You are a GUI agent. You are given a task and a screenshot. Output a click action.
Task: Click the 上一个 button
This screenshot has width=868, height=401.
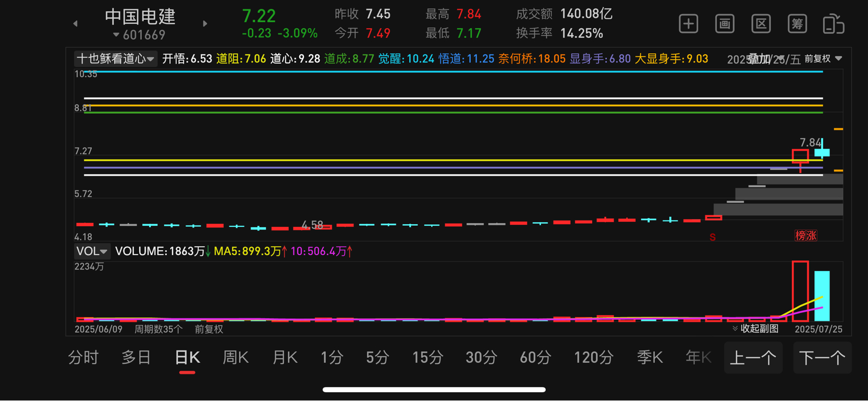[x=753, y=358]
